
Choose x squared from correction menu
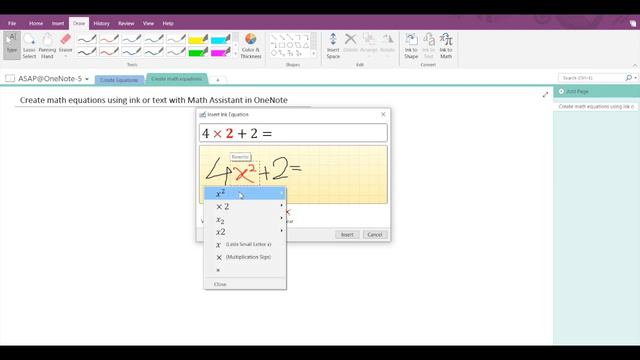click(x=244, y=193)
